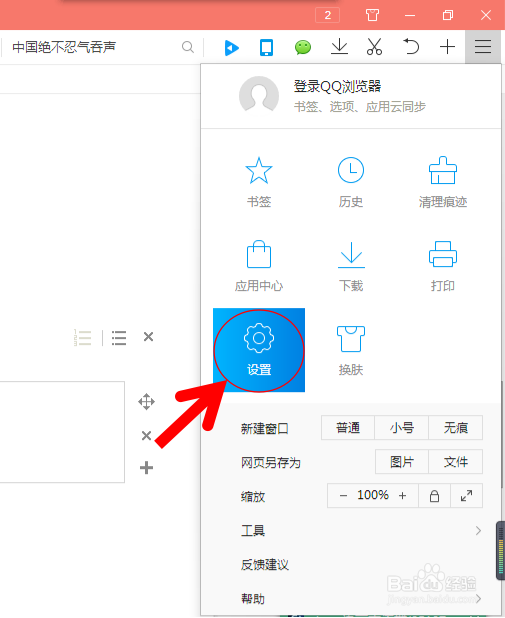
Task: Toggle the zoom lock icon
Action: click(434, 496)
